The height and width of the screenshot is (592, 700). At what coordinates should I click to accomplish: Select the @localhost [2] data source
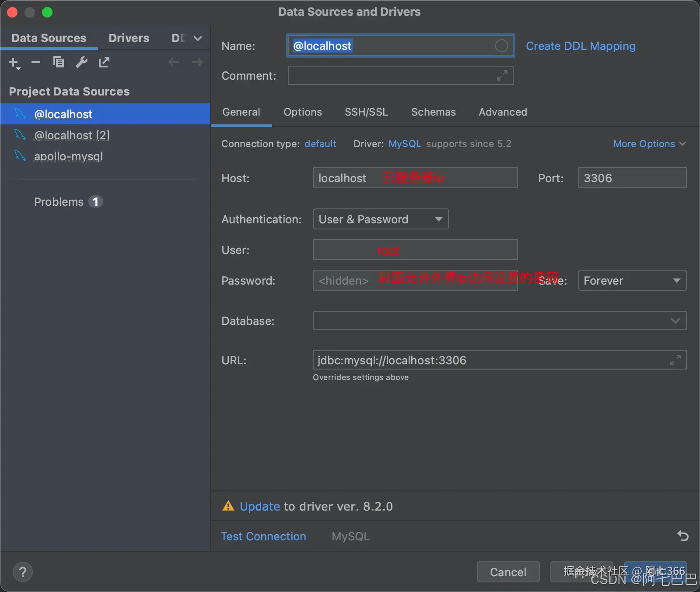pos(105,135)
